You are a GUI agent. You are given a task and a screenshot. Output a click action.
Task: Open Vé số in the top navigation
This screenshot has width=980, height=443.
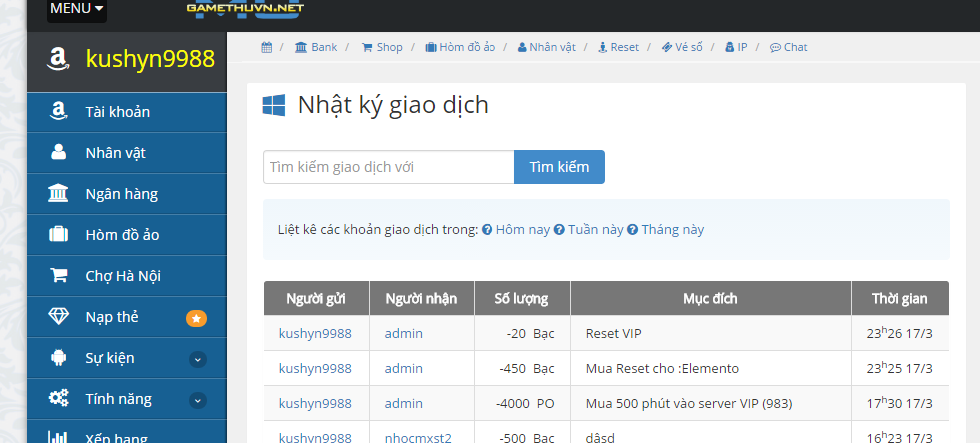(682, 47)
